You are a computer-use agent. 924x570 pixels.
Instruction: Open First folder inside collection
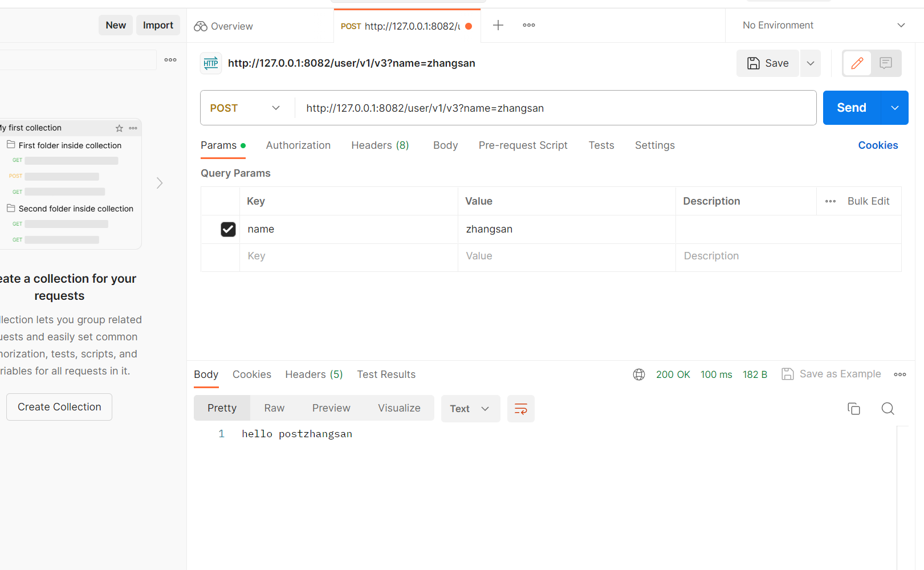[x=64, y=145]
